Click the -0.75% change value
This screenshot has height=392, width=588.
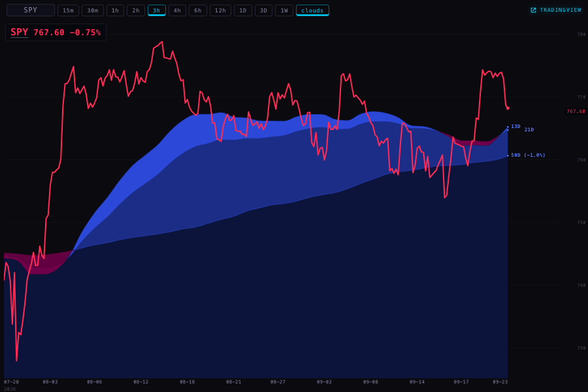point(85,33)
